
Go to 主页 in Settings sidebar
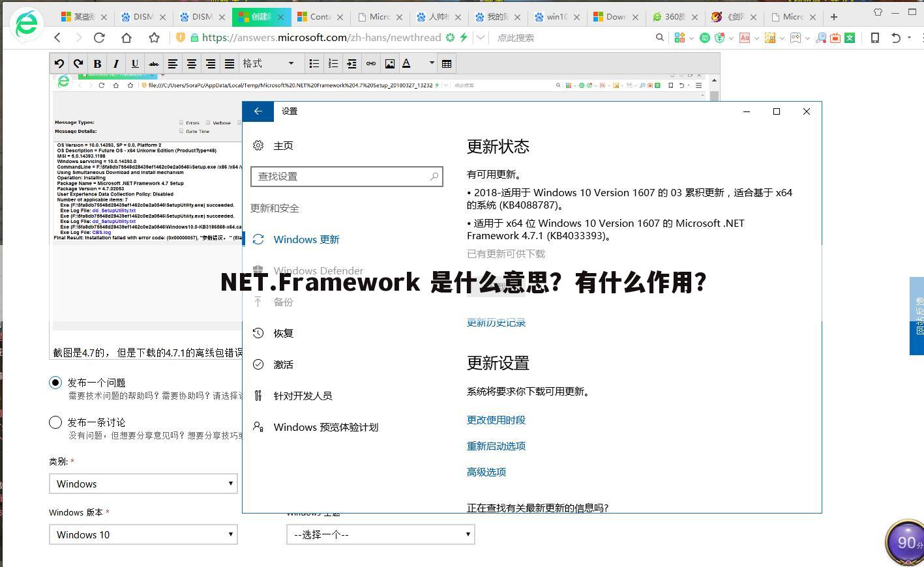coord(283,145)
